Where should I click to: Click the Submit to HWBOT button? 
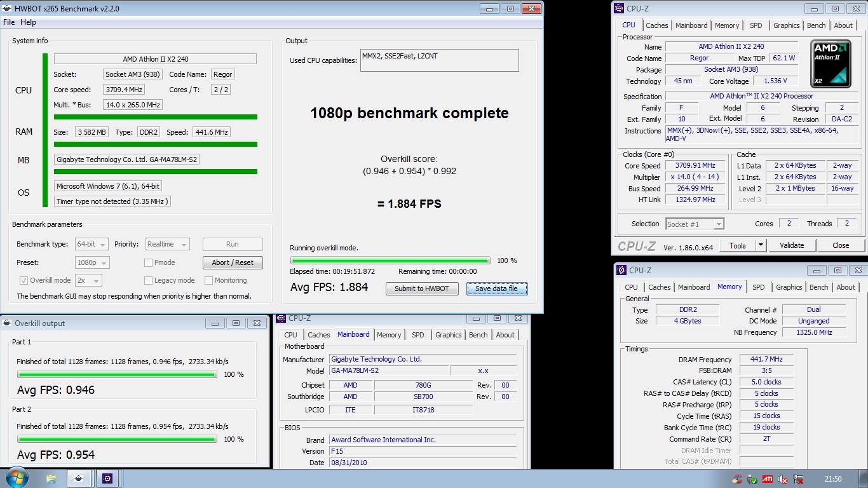(x=421, y=288)
